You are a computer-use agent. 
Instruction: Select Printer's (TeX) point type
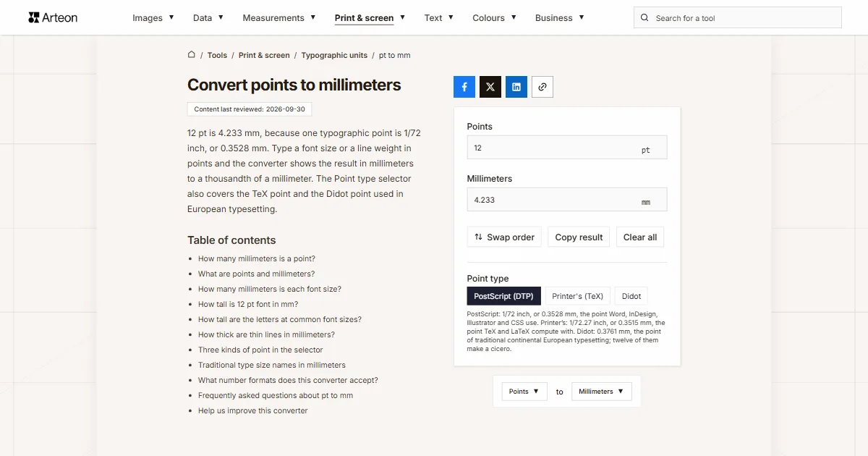(577, 296)
